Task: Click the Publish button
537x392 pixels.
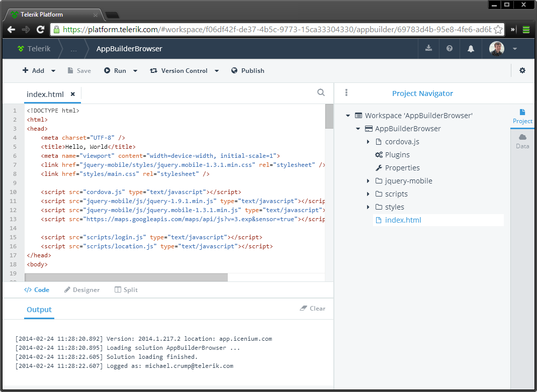Action: coord(247,70)
